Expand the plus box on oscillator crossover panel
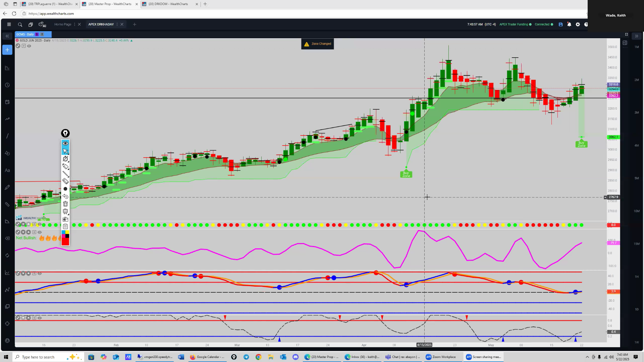Screen dimensions: 644x362 [x=34, y=274]
